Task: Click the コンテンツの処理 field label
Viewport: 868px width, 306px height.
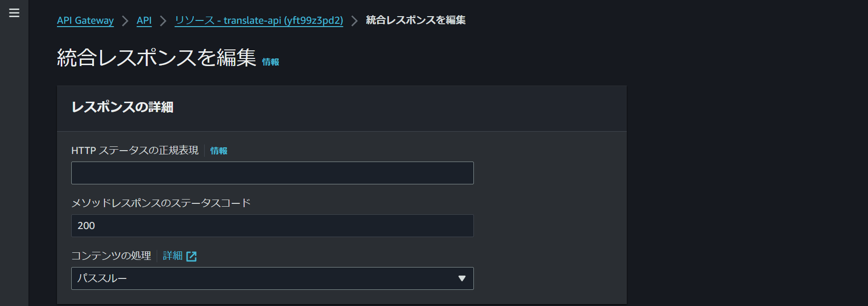Action: click(x=111, y=256)
